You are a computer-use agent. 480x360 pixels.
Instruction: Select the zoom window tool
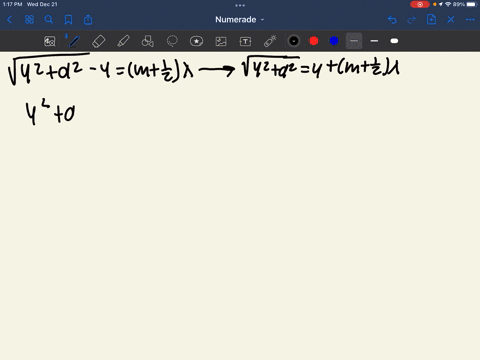click(50, 41)
